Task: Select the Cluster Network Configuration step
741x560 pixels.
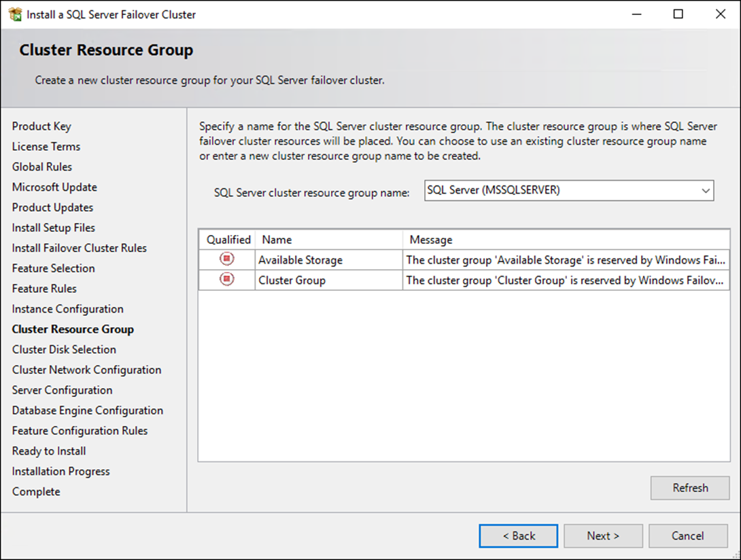Action: point(86,370)
